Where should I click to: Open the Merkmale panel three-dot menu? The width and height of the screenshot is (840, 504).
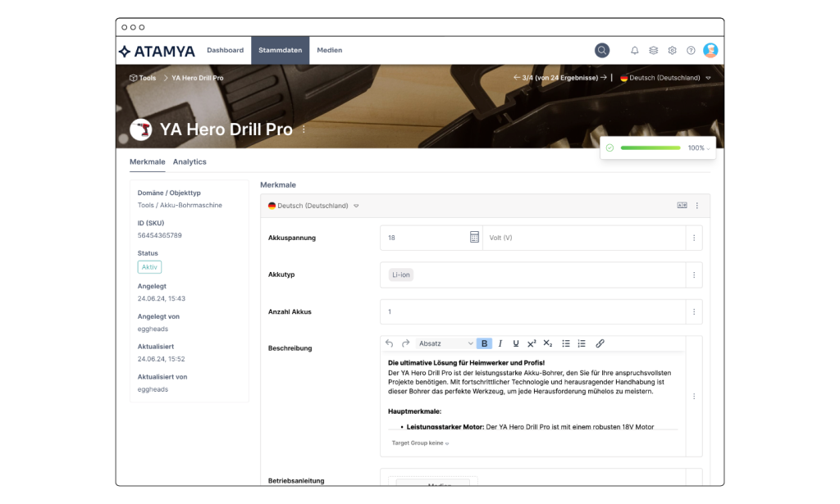(x=697, y=206)
